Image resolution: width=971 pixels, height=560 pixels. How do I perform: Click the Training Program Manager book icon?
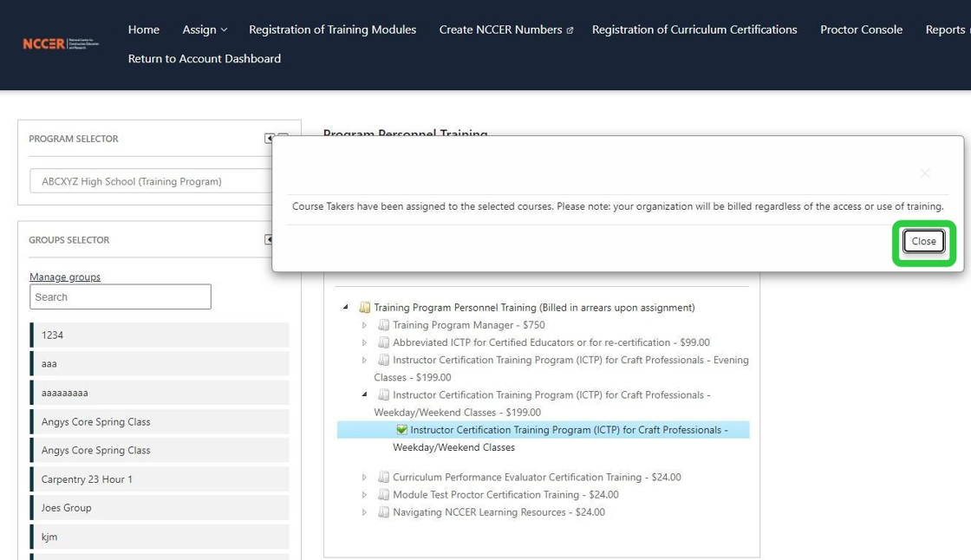[x=383, y=325]
